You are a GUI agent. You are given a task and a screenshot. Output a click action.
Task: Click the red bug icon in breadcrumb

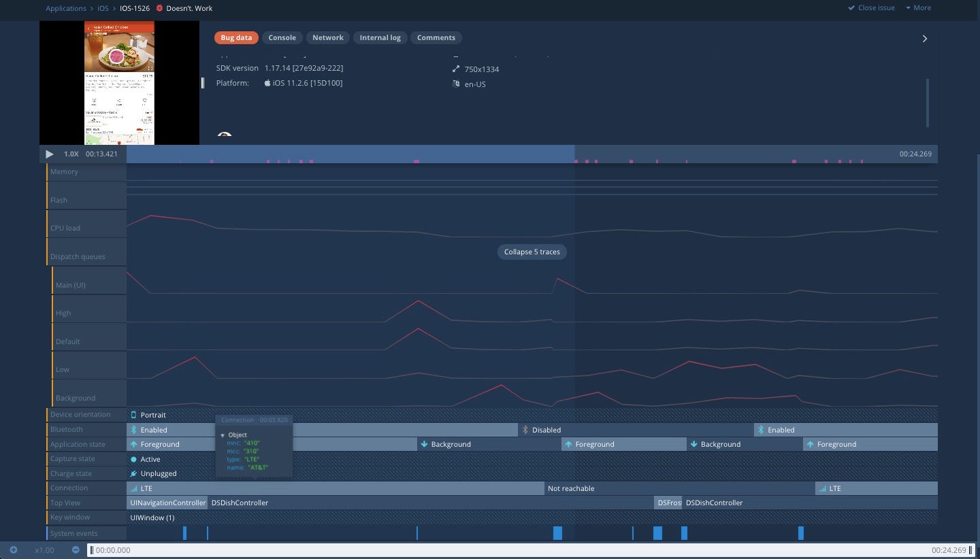pyautogui.click(x=159, y=8)
